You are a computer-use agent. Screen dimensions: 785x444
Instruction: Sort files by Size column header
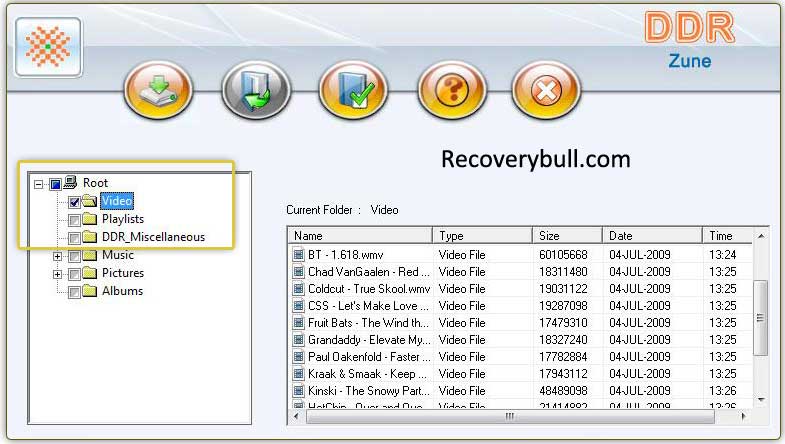tap(568, 236)
